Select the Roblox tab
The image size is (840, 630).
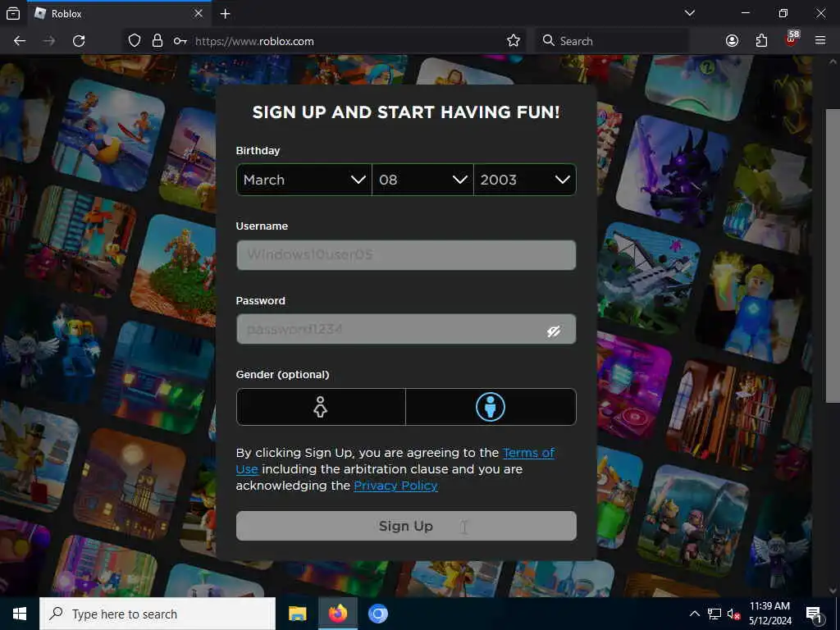(x=118, y=13)
